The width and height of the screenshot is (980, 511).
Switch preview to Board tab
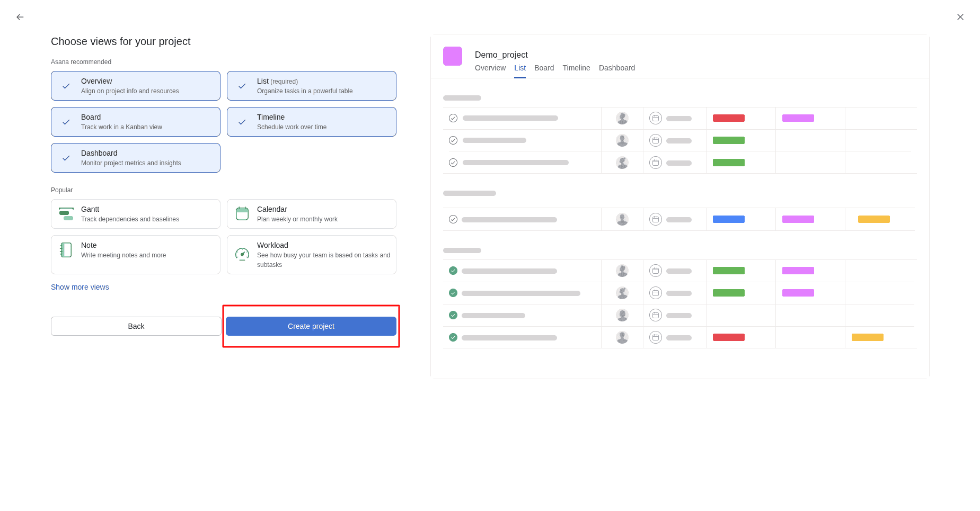pyautogui.click(x=544, y=68)
